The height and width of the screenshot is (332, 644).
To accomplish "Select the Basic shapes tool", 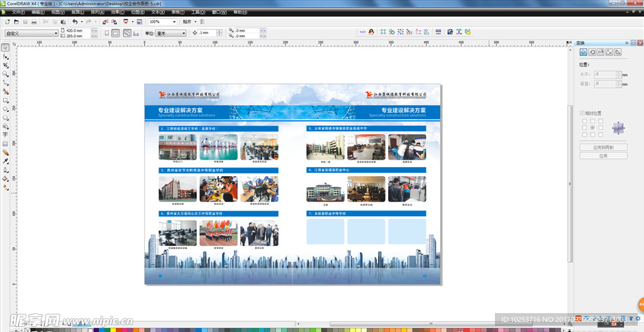I will click(5, 126).
